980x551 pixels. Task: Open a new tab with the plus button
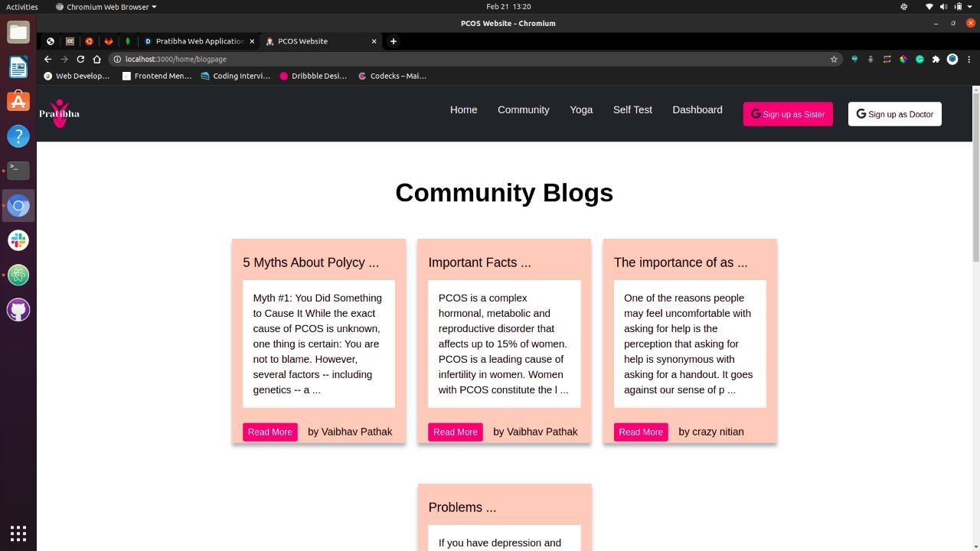(x=394, y=41)
